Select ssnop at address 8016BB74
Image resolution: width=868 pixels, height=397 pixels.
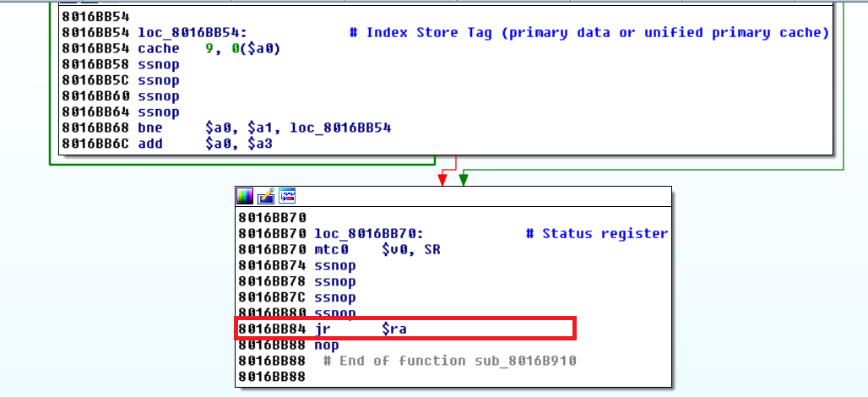(x=335, y=266)
